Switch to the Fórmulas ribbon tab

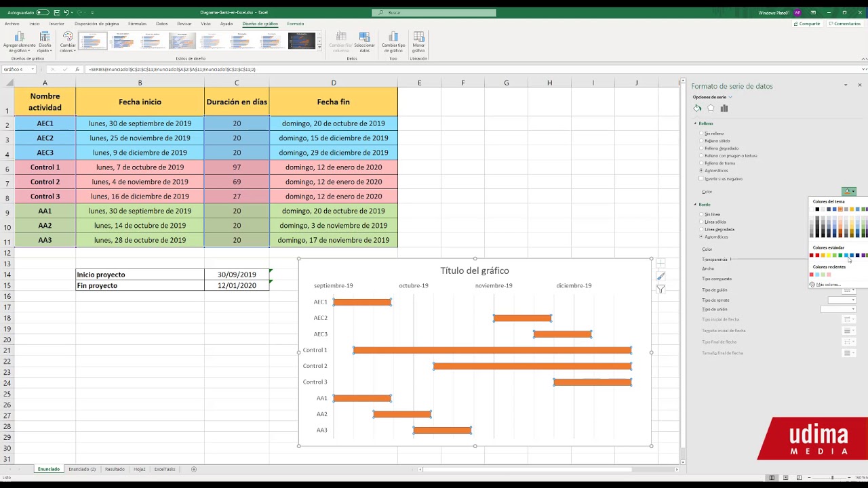[137, 24]
